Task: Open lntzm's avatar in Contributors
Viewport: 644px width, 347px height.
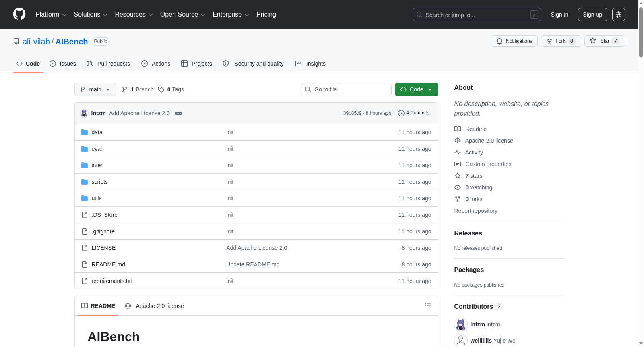Action: point(461,324)
